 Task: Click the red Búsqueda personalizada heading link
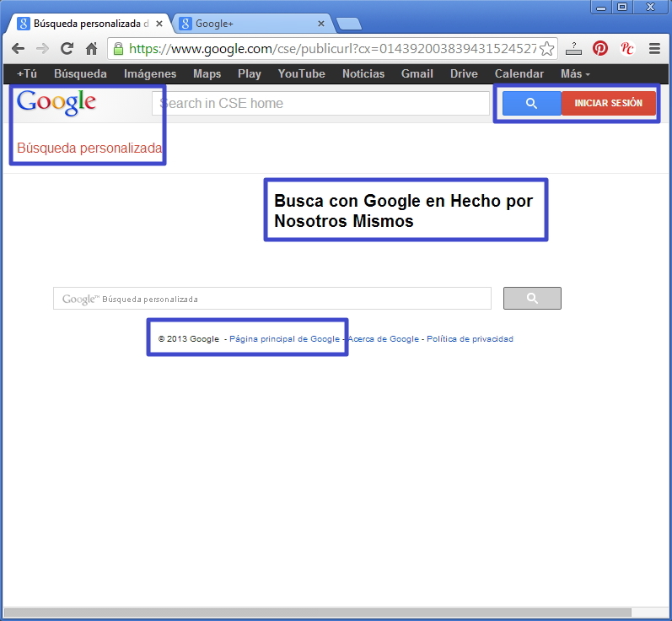(x=89, y=148)
